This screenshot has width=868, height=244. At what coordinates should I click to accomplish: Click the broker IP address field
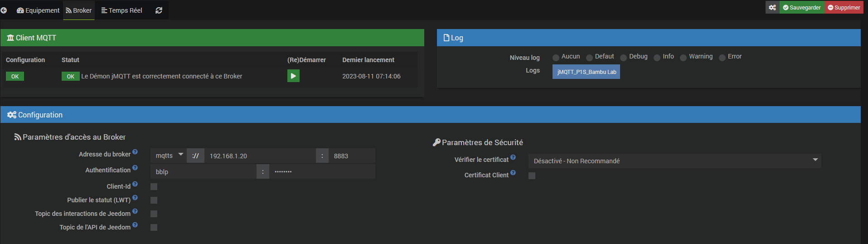260,156
